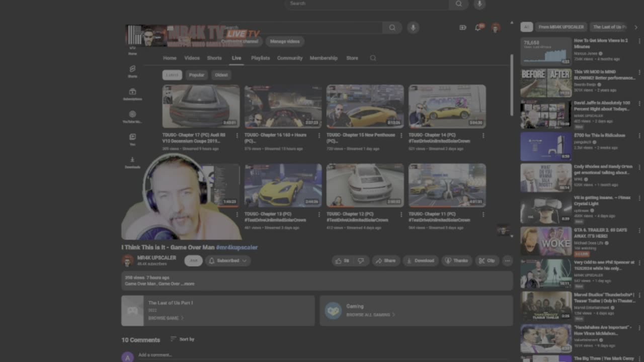
Task: Select the From MR4K UPSCALER chip
Action: pyautogui.click(x=561, y=27)
